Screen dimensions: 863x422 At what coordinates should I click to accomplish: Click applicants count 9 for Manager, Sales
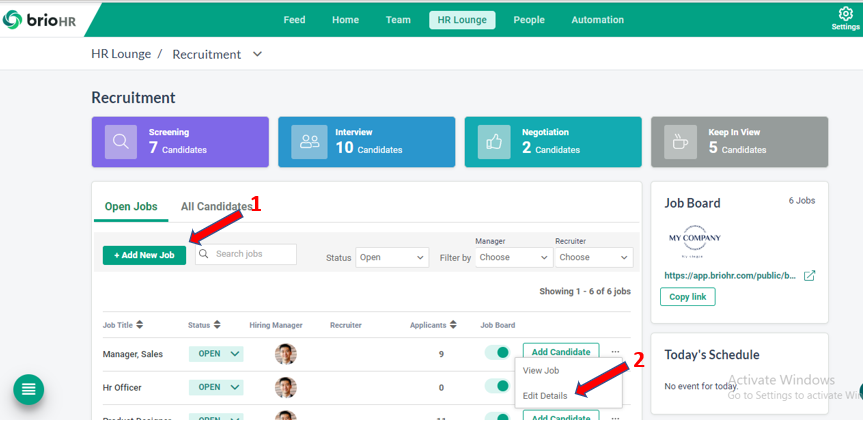click(441, 354)
